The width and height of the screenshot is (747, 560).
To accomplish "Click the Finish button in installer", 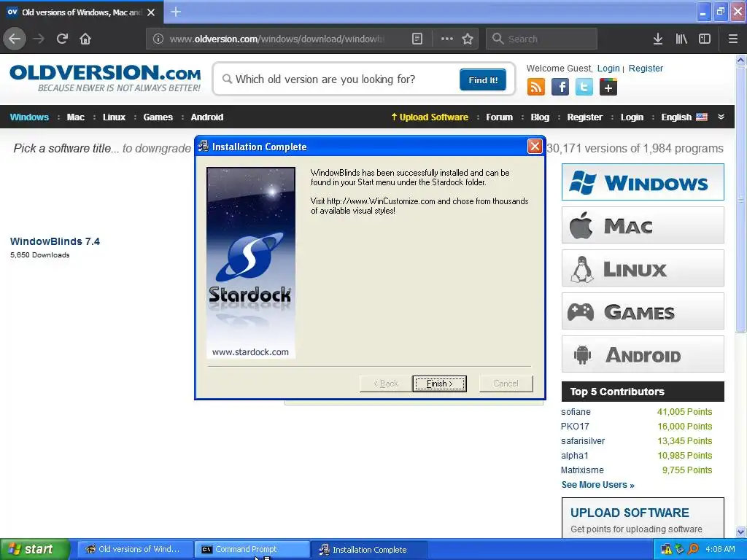I will point(439,384).
